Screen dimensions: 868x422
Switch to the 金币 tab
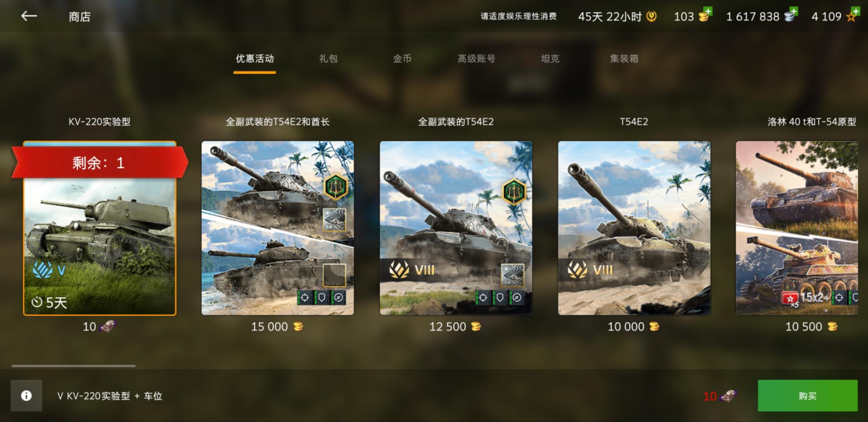402,59
